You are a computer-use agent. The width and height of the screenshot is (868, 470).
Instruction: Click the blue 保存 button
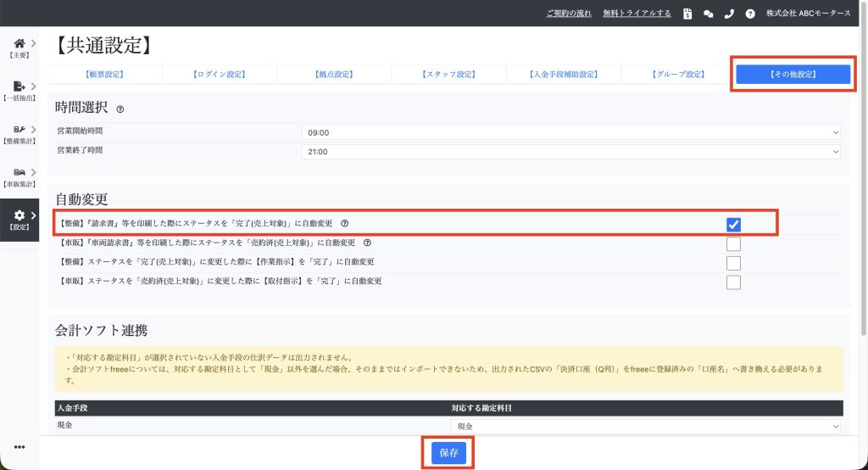(448, 453)
